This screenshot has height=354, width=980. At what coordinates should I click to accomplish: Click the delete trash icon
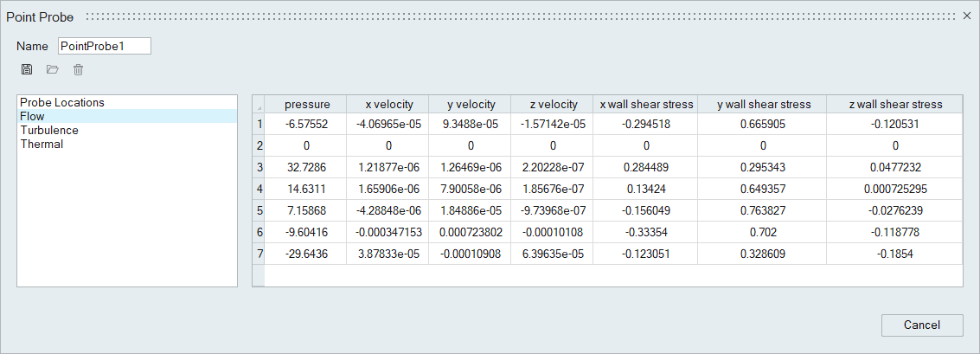point(78,69)
